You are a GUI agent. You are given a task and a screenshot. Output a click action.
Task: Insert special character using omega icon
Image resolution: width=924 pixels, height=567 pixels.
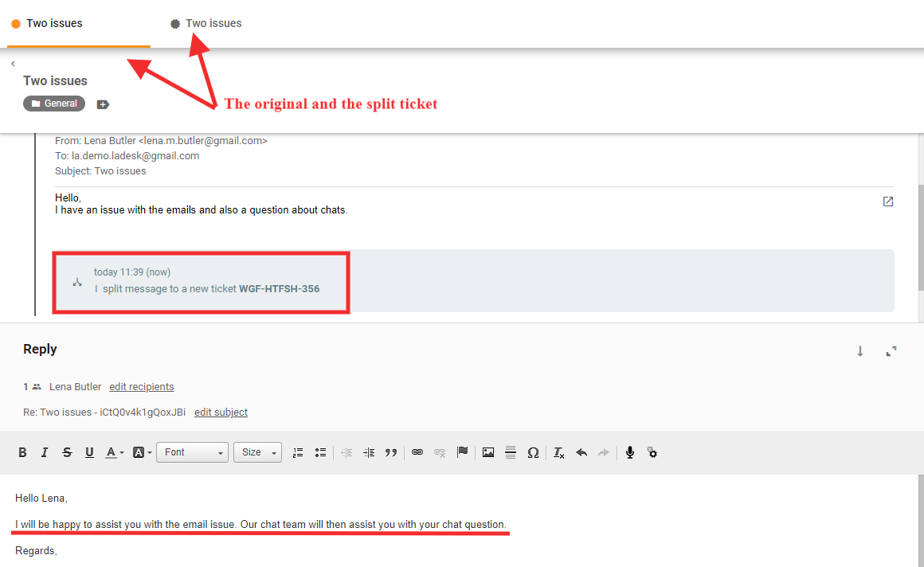tap(533, 452)
